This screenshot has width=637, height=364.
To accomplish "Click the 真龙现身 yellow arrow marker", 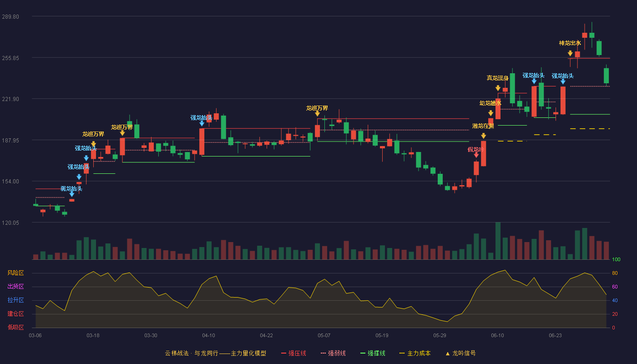I will 498,88.
